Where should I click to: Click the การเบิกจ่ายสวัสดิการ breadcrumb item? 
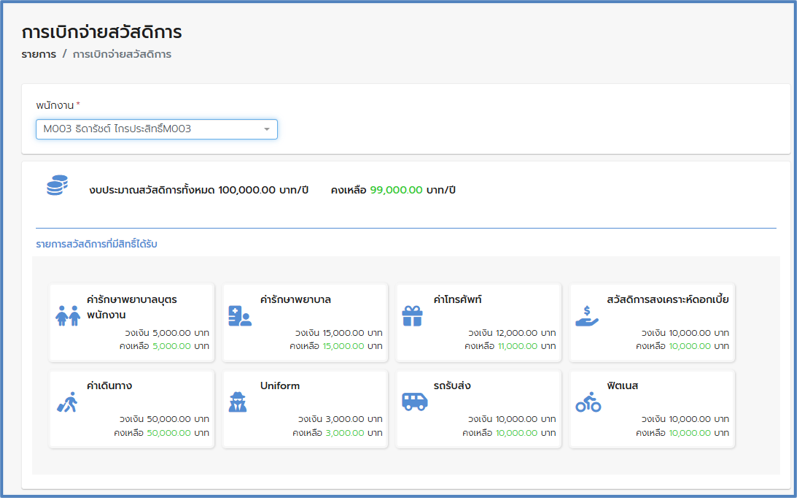click(x=122, y=54)
